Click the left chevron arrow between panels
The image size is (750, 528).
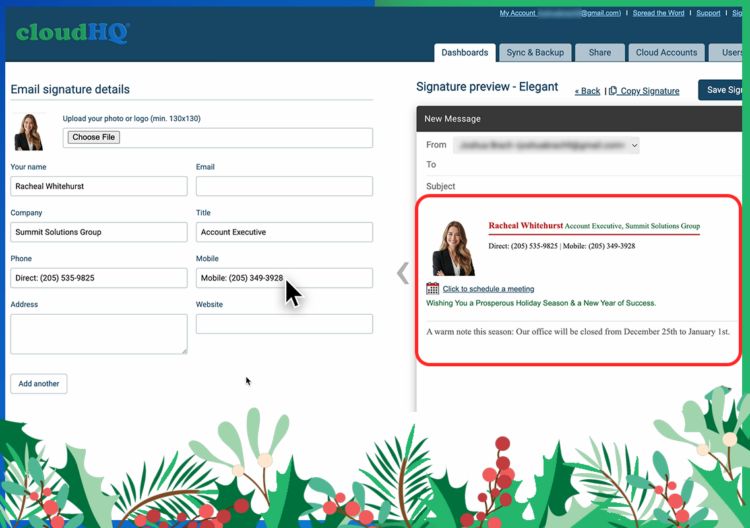[x=402, y=272]
